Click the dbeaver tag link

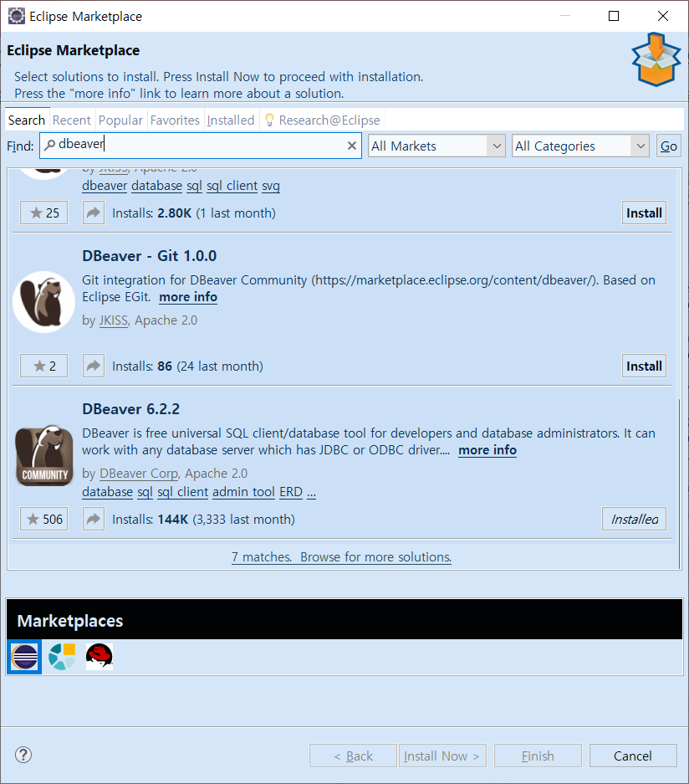pyautogui.click(x=105, y=186)
